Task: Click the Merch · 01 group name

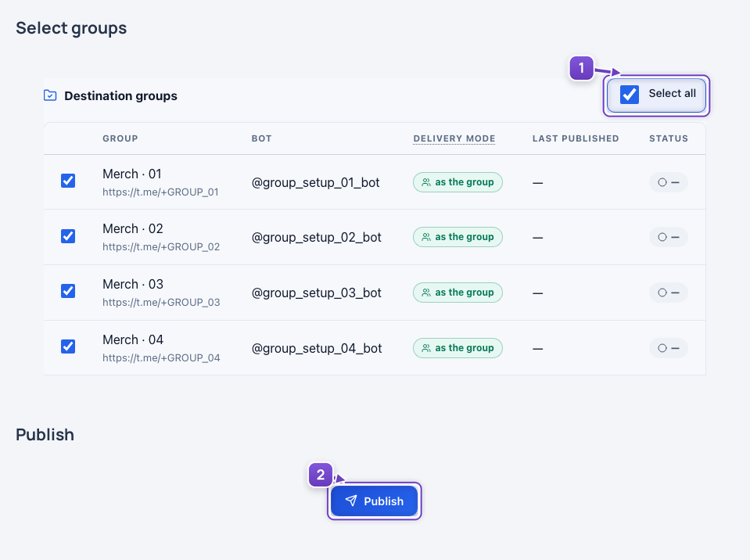Action: tap(132, 174)
